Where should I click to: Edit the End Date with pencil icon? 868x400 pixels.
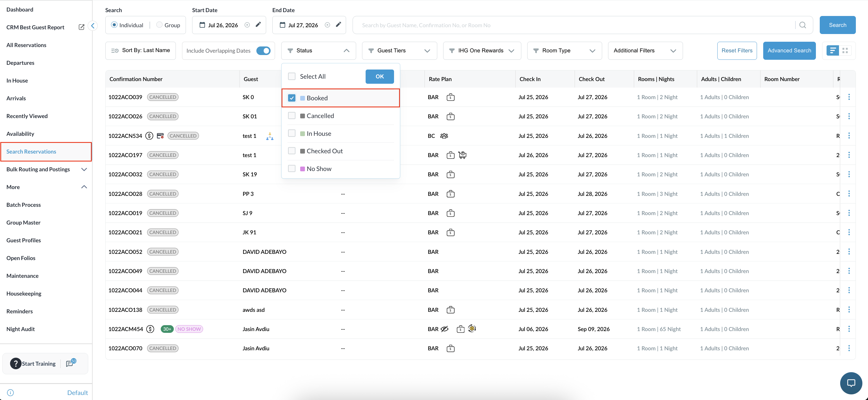coord(338,25)
